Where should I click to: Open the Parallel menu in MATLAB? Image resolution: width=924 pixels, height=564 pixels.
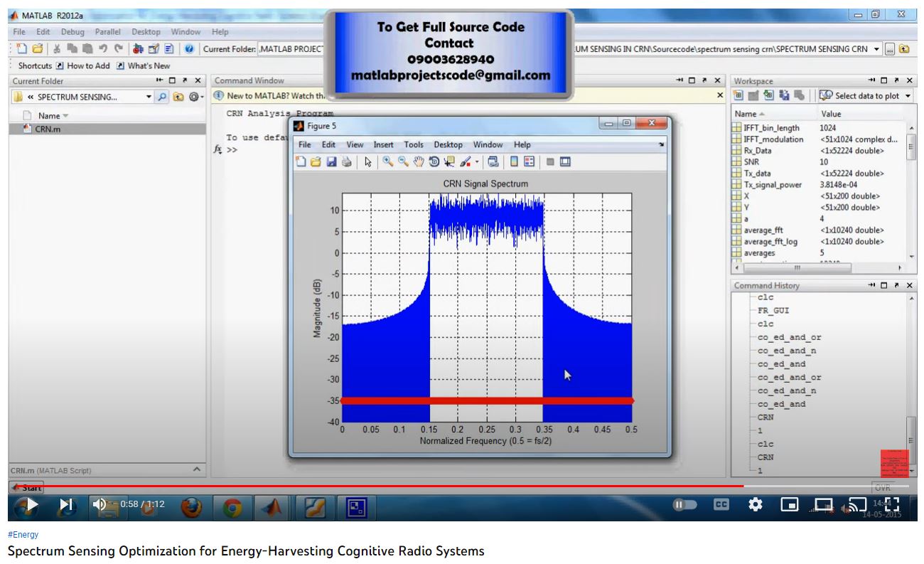click(107, 32)
